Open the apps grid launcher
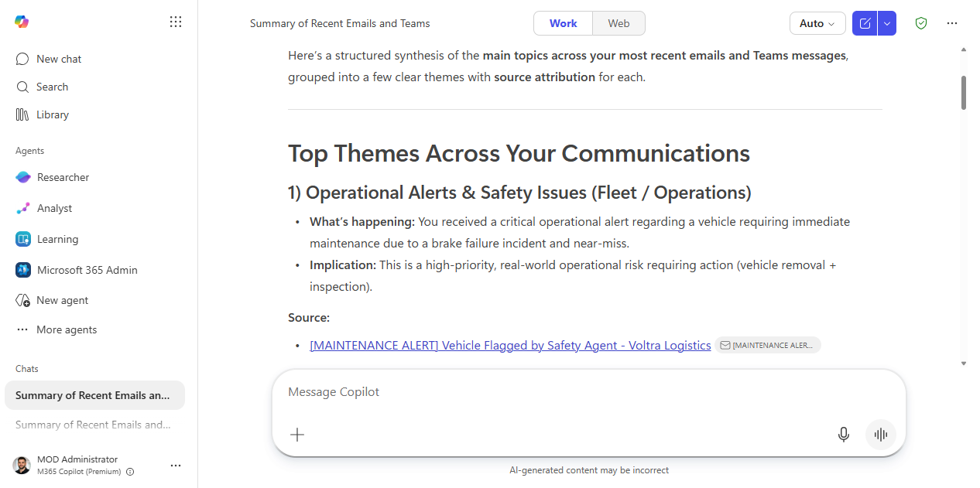The height and width of the screenshot is (488, 980). (x=176, y=22)
